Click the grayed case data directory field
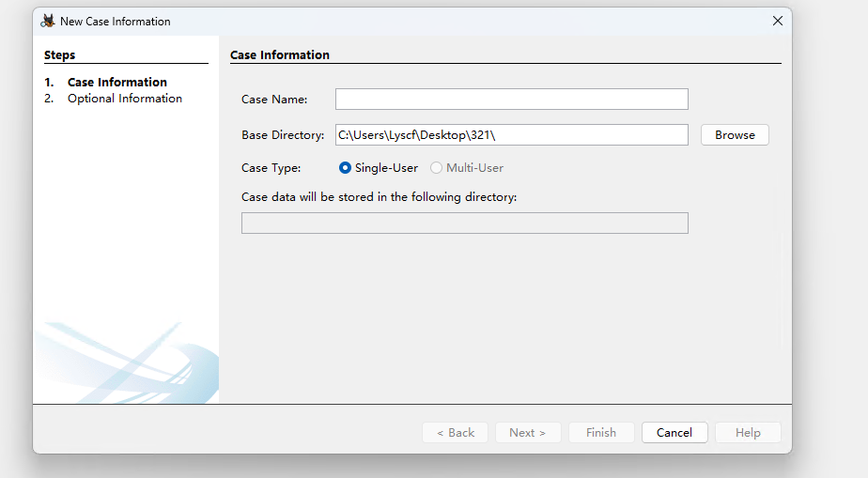 (x=464, y=223)
